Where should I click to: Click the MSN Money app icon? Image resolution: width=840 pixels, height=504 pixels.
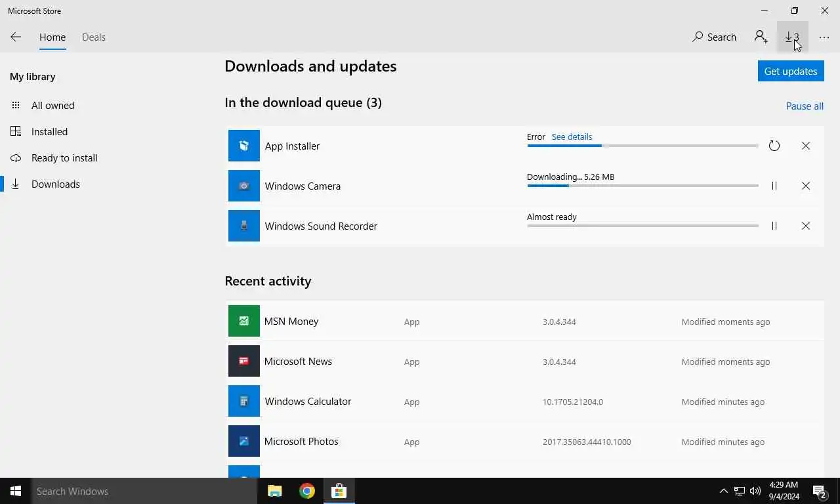[x=244, y=322]
